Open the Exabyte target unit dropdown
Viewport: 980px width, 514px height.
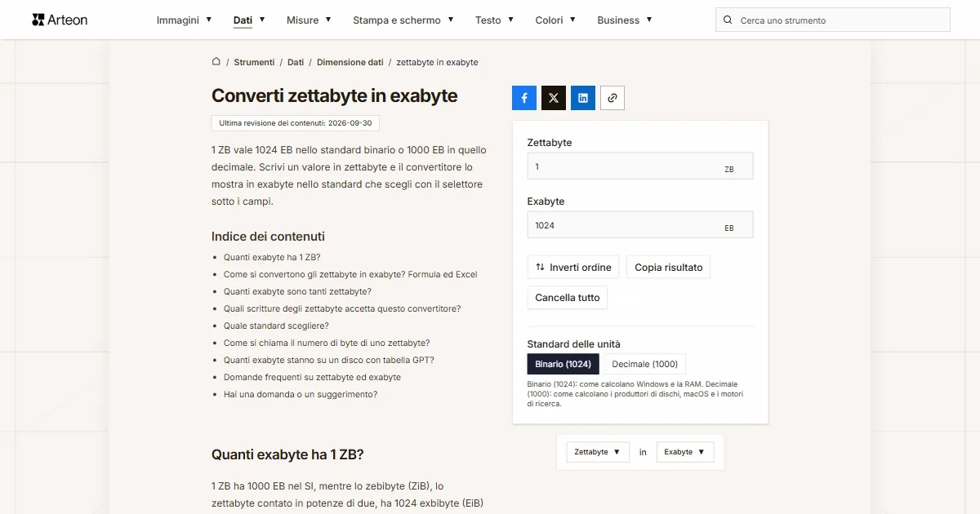pyautogui.click(x=685, y=452)
